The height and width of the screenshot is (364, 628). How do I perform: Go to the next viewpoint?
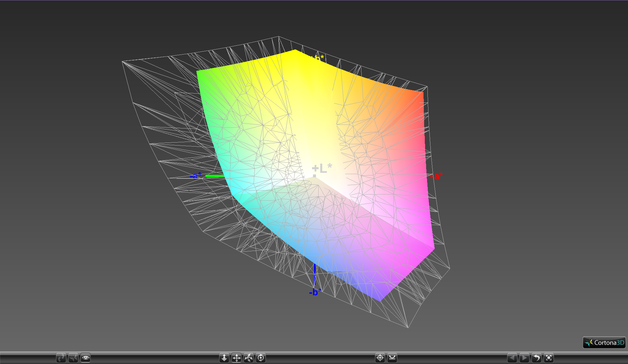click(x=524, y=358)
